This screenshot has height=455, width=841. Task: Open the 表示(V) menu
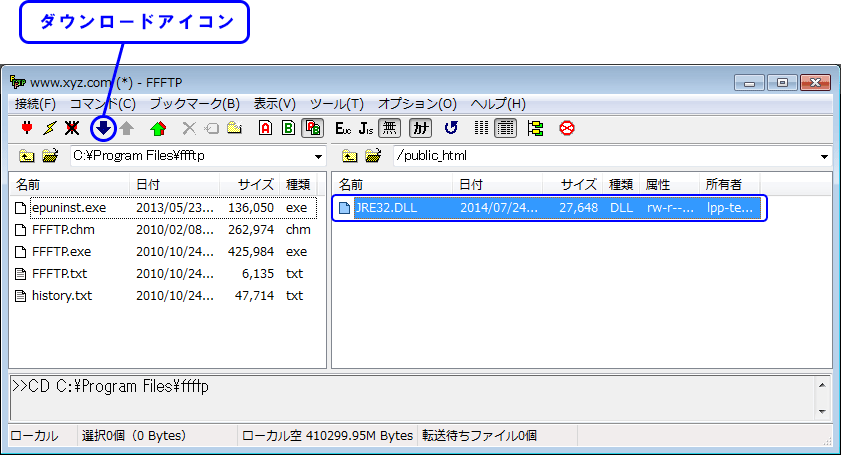click(275, 104)
